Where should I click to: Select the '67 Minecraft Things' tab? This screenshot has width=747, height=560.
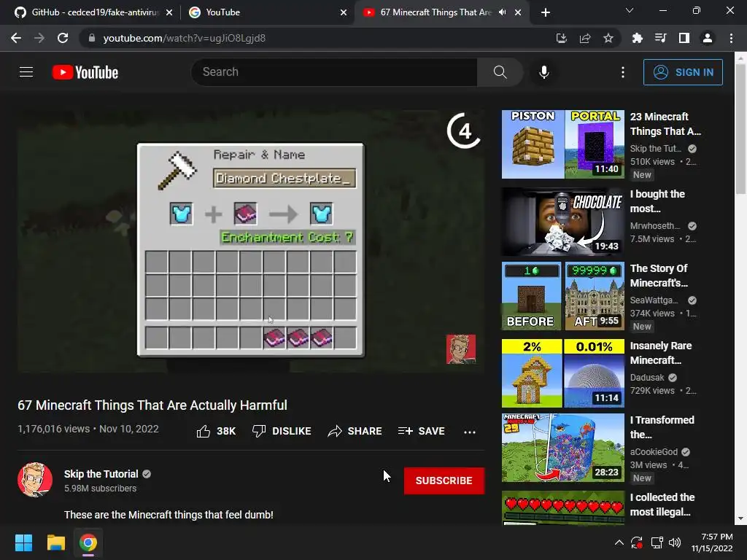(x=435, y=12)
